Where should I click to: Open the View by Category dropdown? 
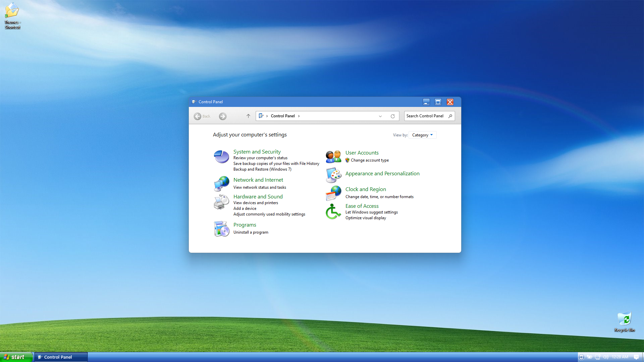click(422, 135)
